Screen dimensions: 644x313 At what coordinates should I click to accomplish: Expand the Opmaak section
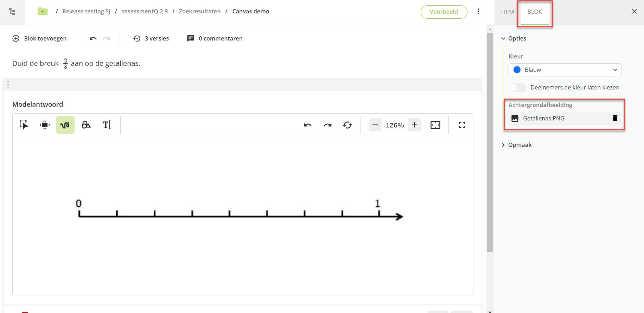point(519,145)
